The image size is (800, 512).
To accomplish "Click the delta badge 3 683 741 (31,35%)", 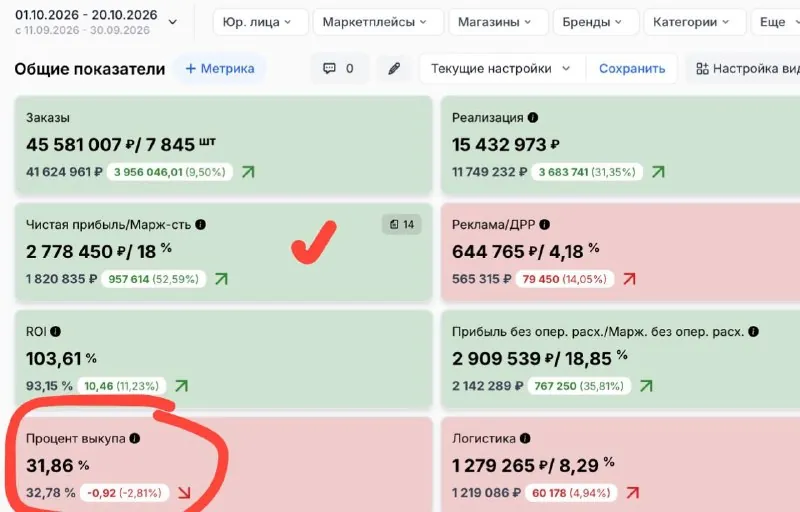I will click(587, 172).
